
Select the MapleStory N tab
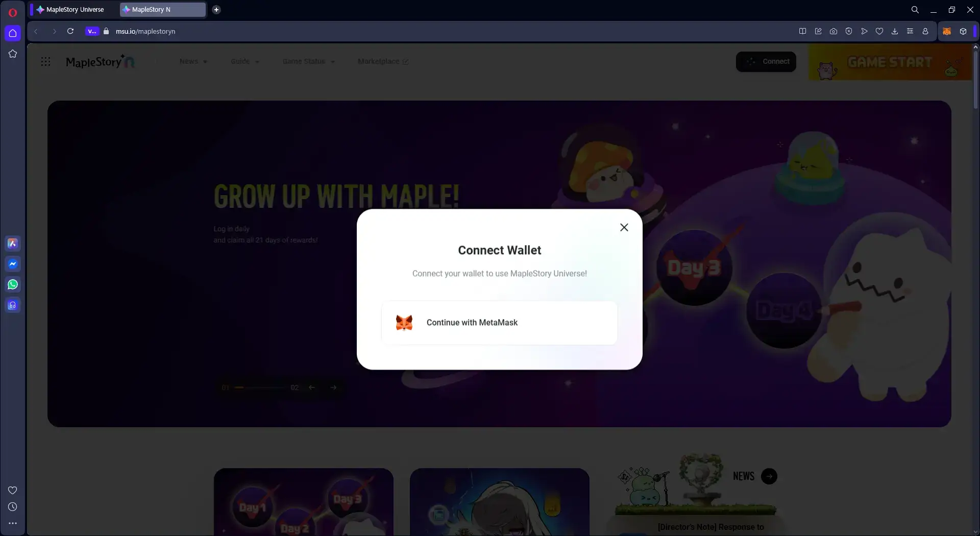point(163,9)
